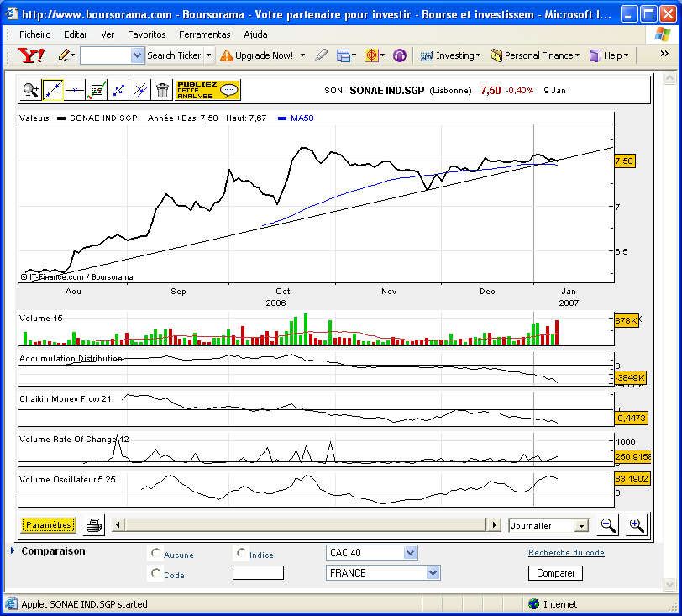This screenshot has height=616, width=682.
Task: Expand the toolbar overflow chevron
Action: (x=664, y=53)
